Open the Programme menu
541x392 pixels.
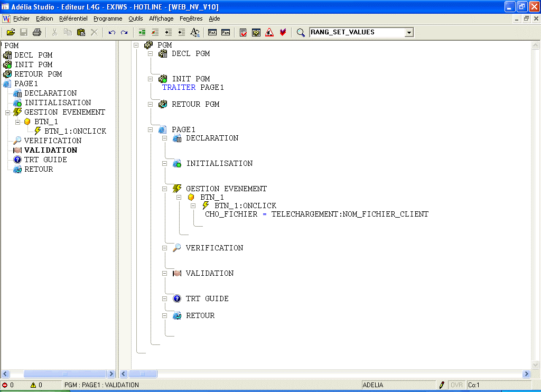[x=108, y=18]
